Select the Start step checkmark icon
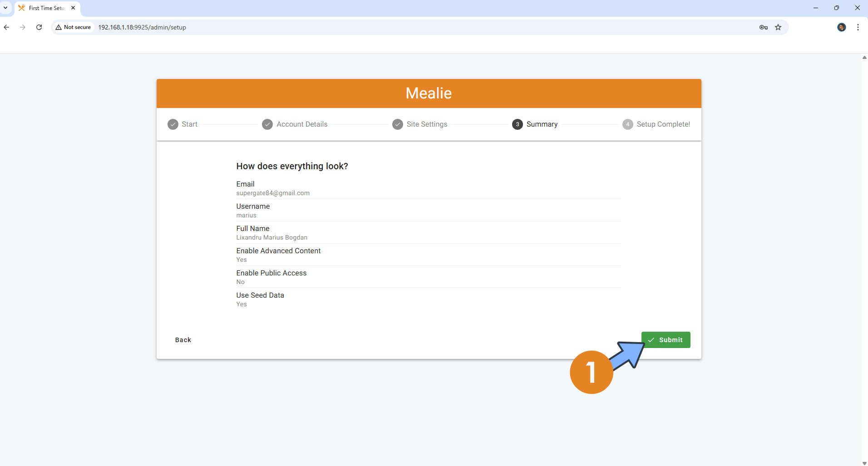Viewport: 868px width, 466px height. click(173, 124)
